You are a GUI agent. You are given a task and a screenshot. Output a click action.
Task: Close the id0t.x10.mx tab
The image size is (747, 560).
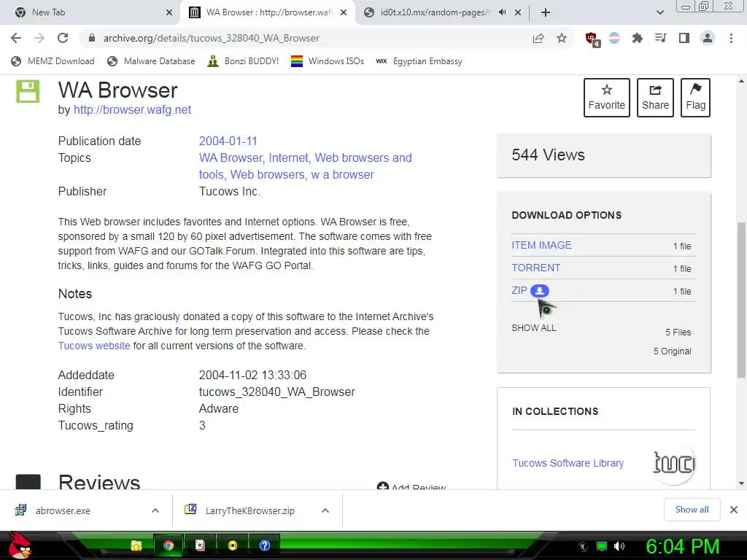tap(519, 12)
